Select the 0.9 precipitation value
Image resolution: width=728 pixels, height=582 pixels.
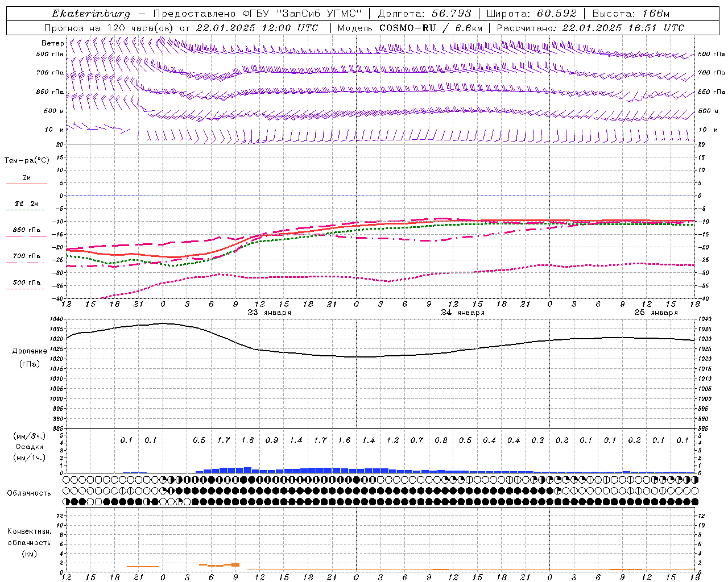point(272,440)
